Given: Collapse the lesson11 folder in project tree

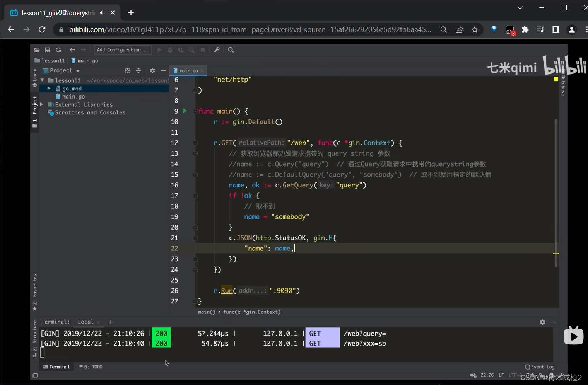Looking at the screenshot, I should click(x=42, y=80).
